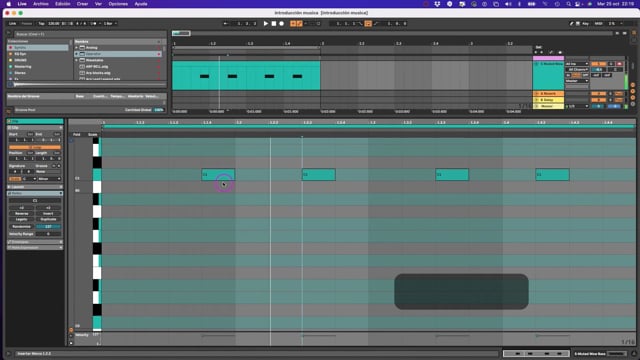The height and width of the screenshot is (360, 640).
Task: Open the Opciones menu
Action: pos(118,4)
